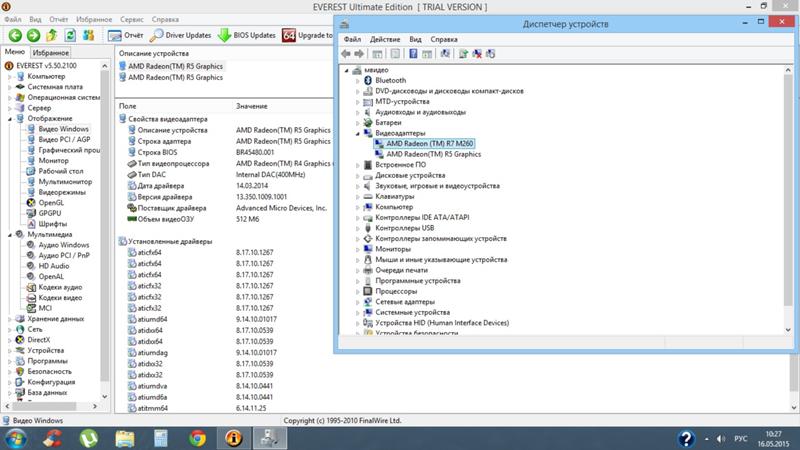Expand the Процессоры node
The width and height of the screenshot is (800, 450).
(x=358, y=291)
